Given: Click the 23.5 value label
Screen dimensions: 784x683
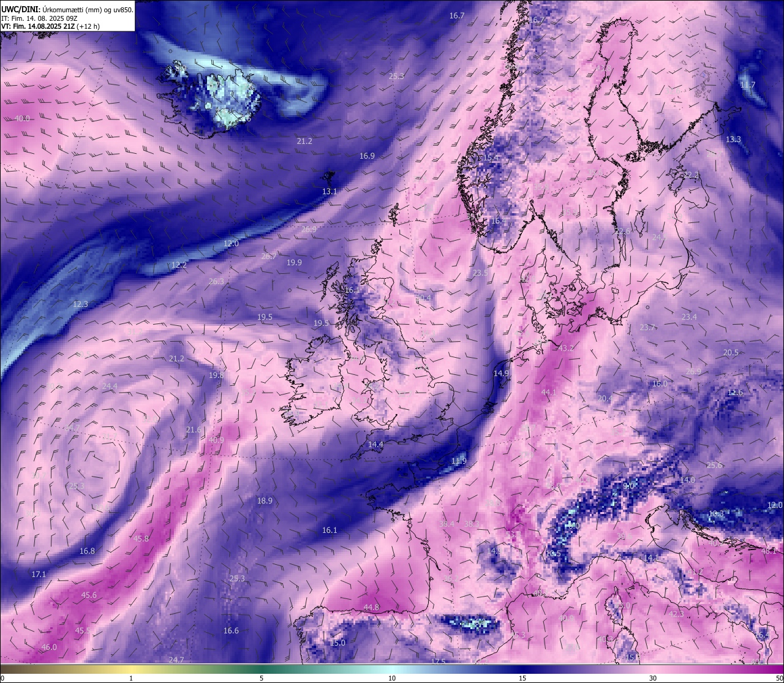Looking at the screenshot, I should [480, 273].
